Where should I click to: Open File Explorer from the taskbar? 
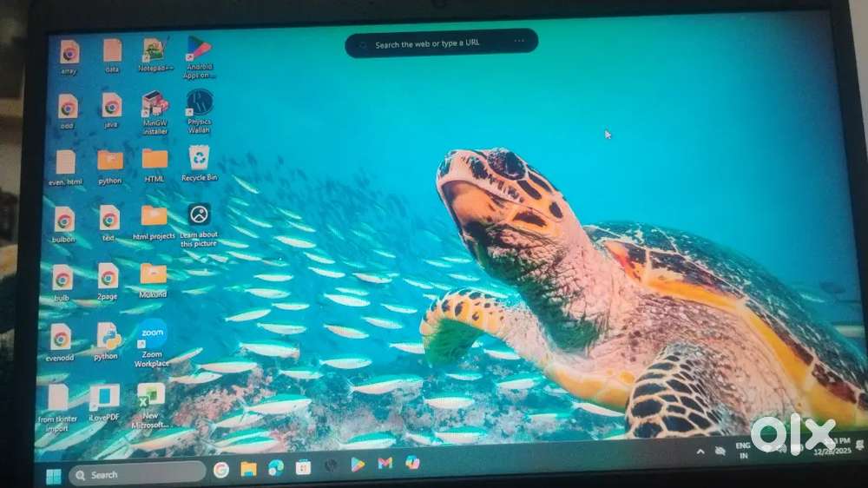click(249, 469)
